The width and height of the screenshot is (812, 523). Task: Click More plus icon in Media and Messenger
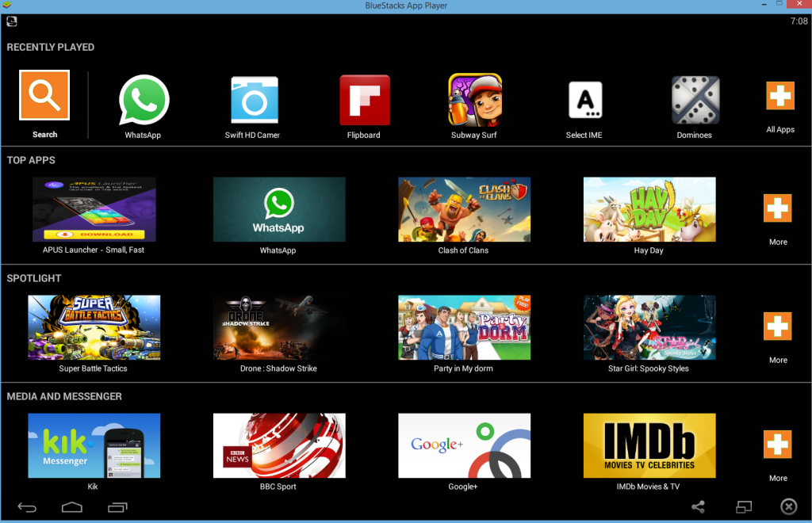click(777, 444)
